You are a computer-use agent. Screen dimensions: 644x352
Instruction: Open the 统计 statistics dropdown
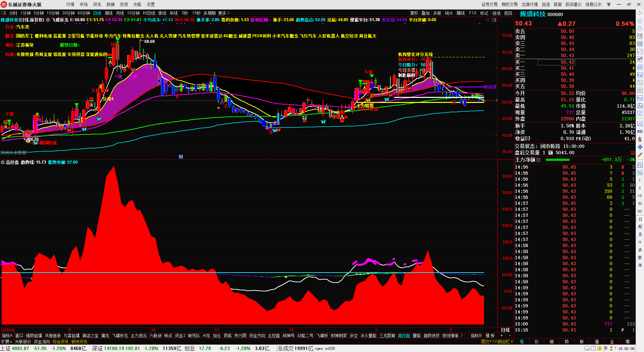coord(449,13)
